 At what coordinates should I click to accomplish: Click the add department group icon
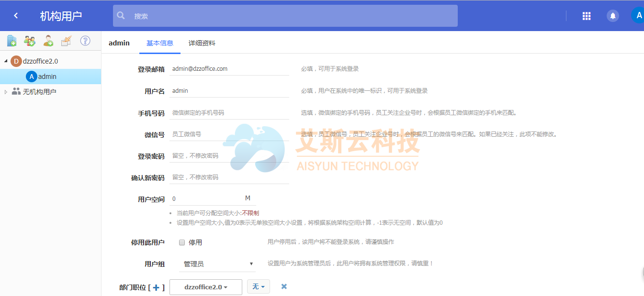click(x=30, y=41)
